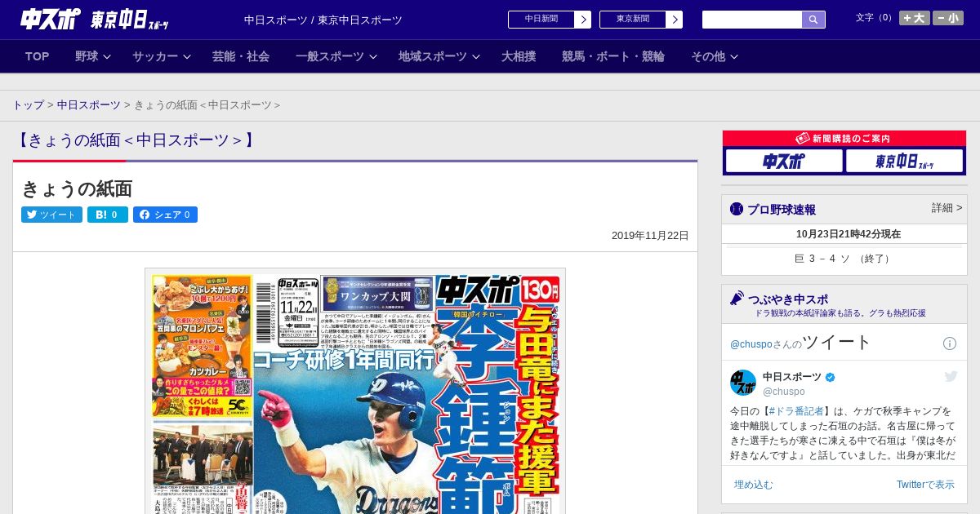Click the プロ野球速報 heading link

click(782, 210)
